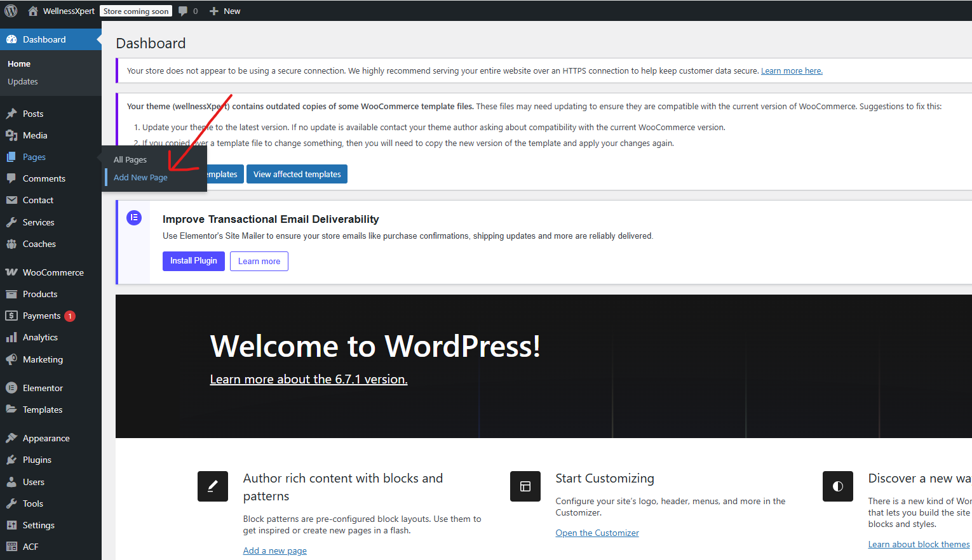
Task: Click the Payments dollar icon
Action: click(x=11, y=316)
